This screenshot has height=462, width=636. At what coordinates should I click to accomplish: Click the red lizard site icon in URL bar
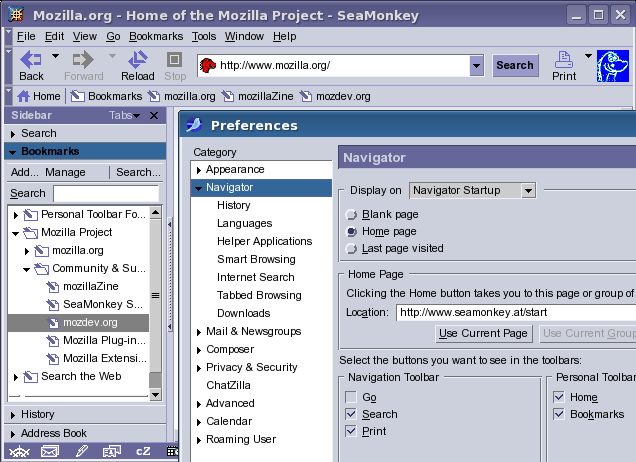(x=208, y=65)
